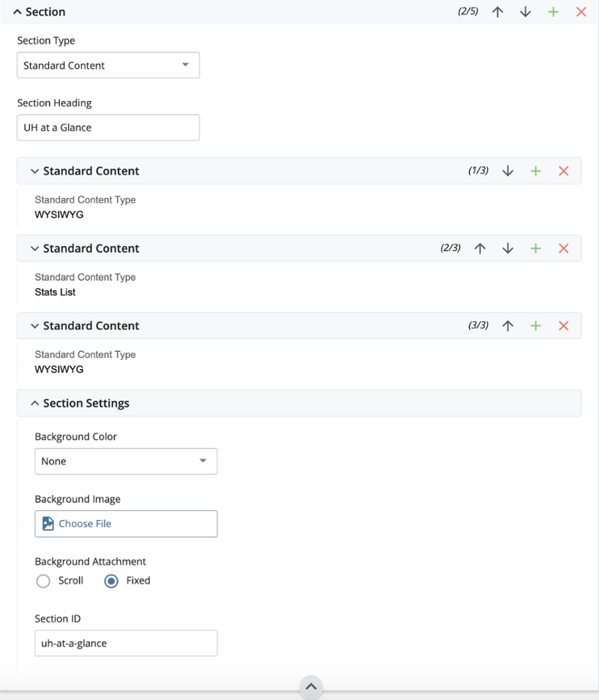This screenshot has width=599, height=700.
Task: Move Stats List content (2/3) up
Action: tap(480, 248)
